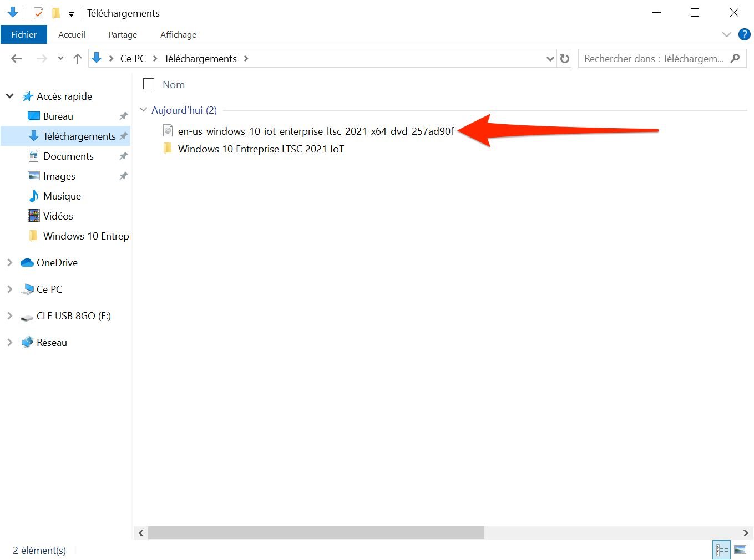754x560 pixels.
Task: Open the Help question mark icon
Action: coord(744,34)
